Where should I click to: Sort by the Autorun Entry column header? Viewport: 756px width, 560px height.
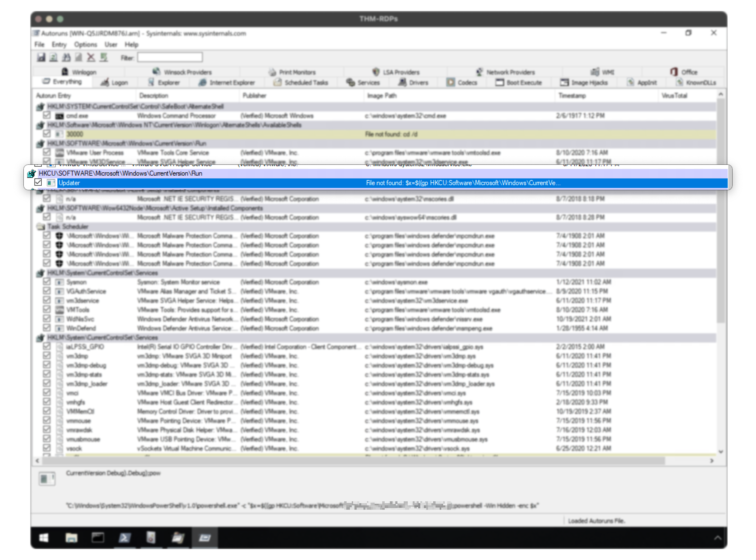click(x=85, y=96)
